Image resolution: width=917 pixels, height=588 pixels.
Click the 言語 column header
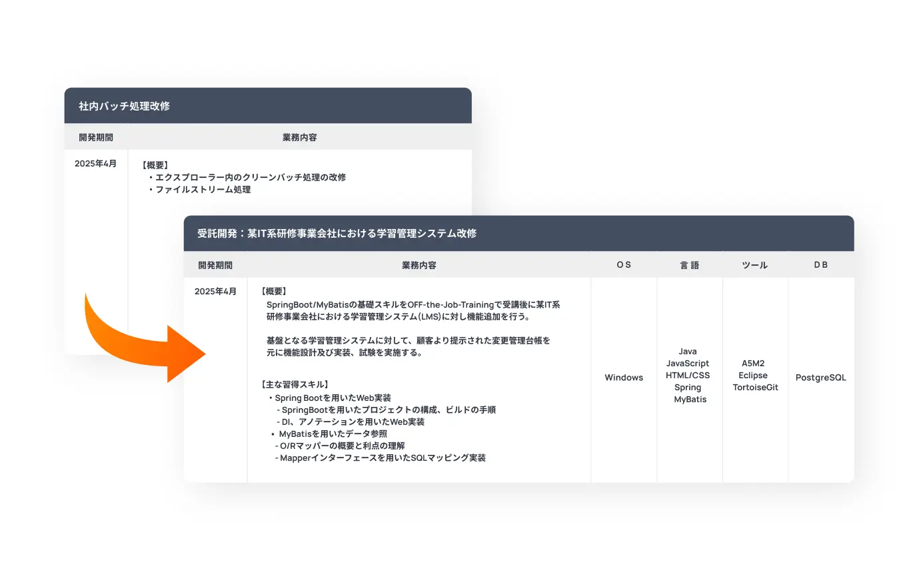click(x=690, y=265)
